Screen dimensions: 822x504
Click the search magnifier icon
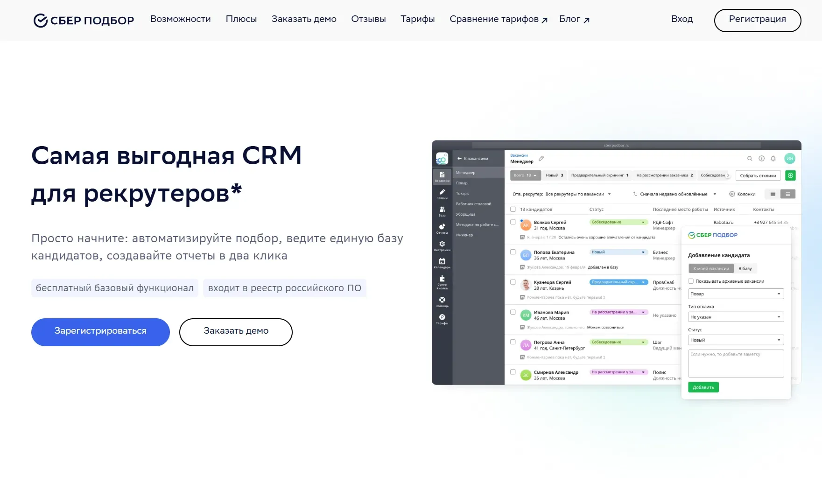pos(750,159)
